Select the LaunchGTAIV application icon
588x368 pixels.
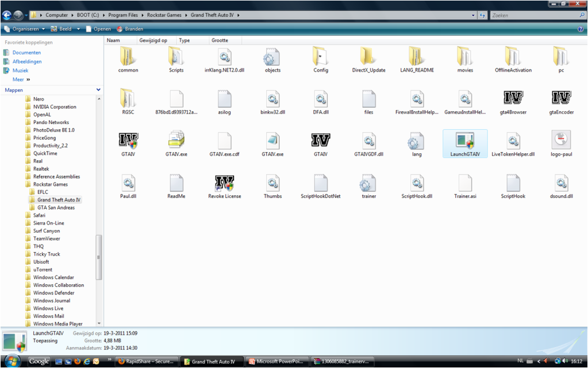pos(465,144)
